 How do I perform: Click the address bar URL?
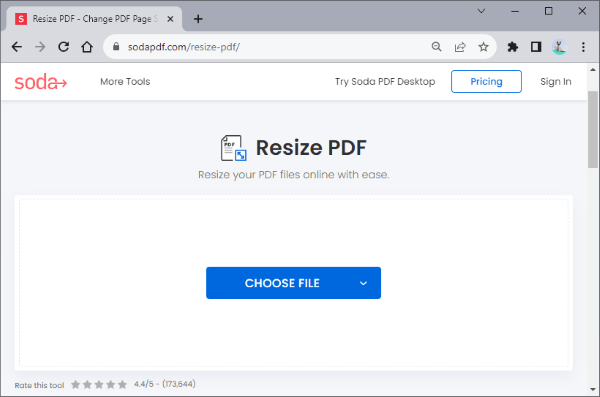tap(184, 47)
